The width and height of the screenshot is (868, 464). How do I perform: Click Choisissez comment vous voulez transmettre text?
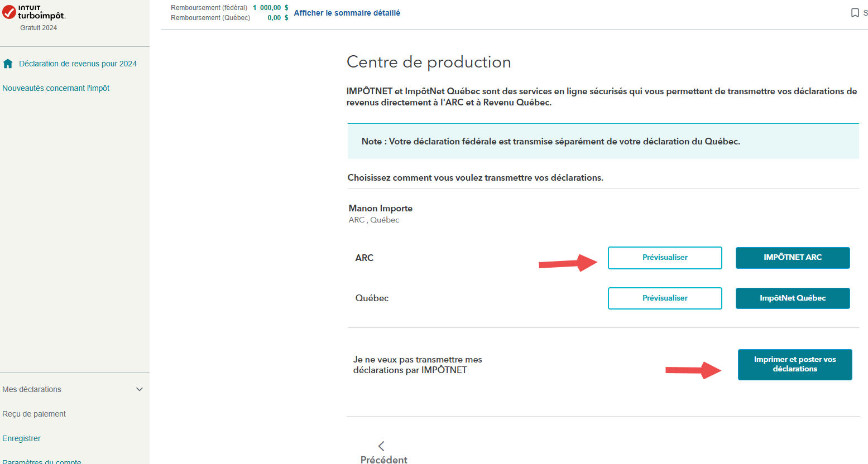tap(475, 177)
